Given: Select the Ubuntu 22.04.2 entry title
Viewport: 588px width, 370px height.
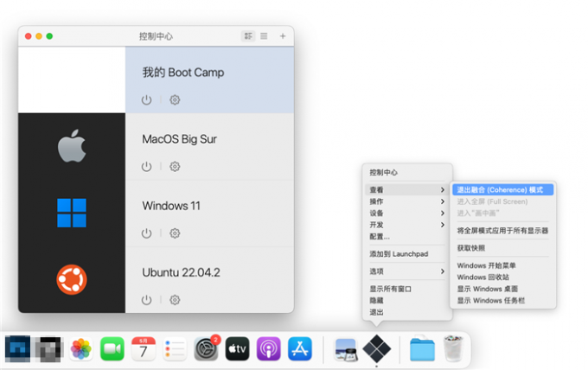Looking at the screenshot, I should tap(181, 272).
